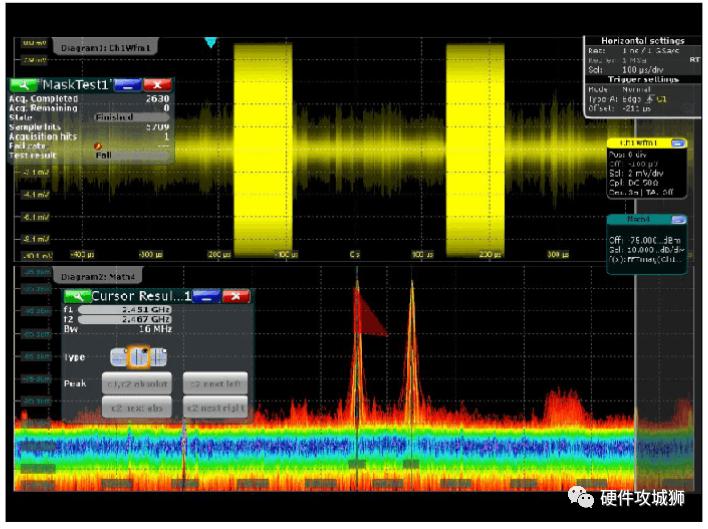Viewport: 708px width, 529px height.
Task: Select the Diagram1: Ch1Wfm1 tab
Action: click(x=106, y=47)
